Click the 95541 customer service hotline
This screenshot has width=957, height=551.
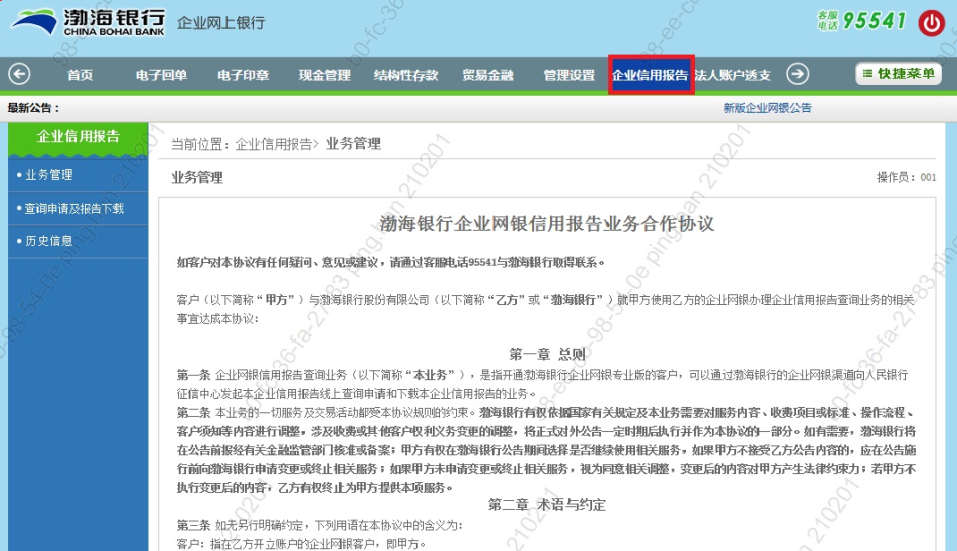pos(873,21)
